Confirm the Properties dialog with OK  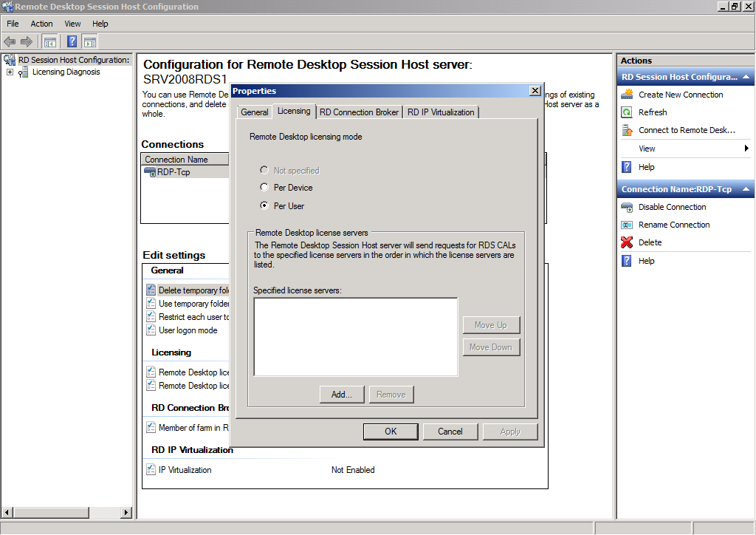click(x=391, y=432)
